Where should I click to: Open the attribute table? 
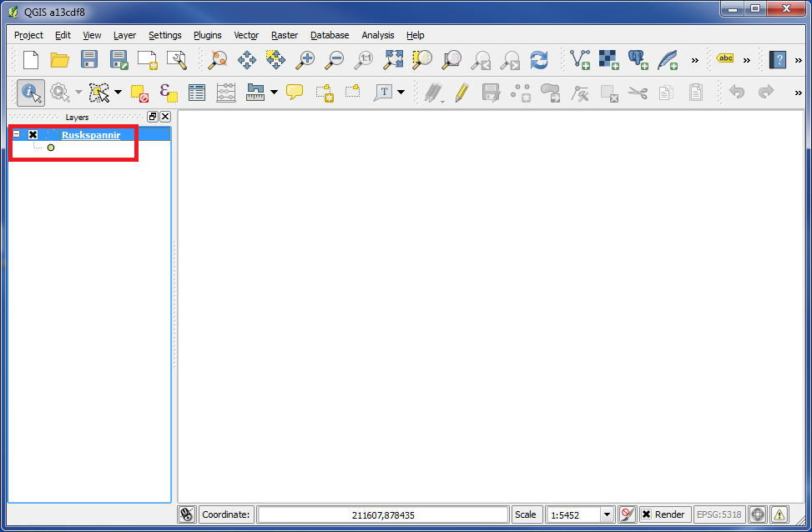197,93
